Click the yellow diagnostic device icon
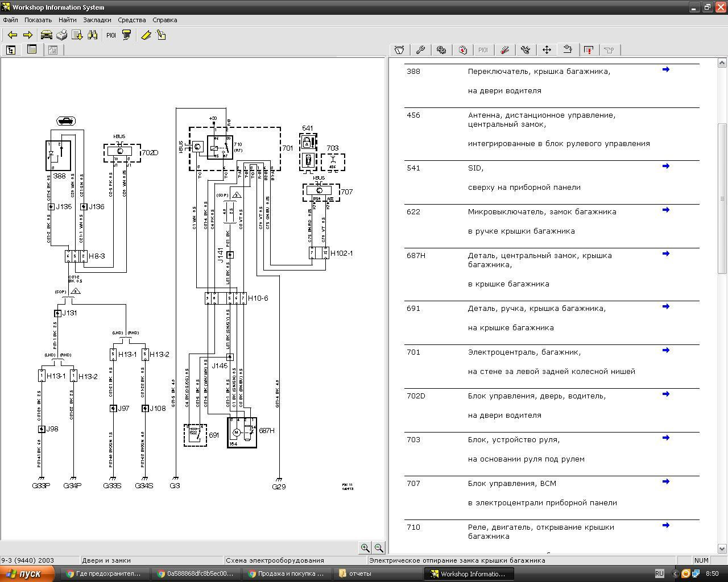Image resolution: width=728 pixels, height=582 pixels. point(126,35)
